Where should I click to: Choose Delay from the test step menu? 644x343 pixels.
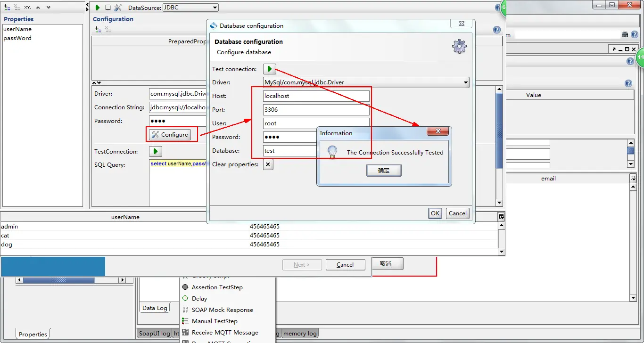tap(199, 298)
